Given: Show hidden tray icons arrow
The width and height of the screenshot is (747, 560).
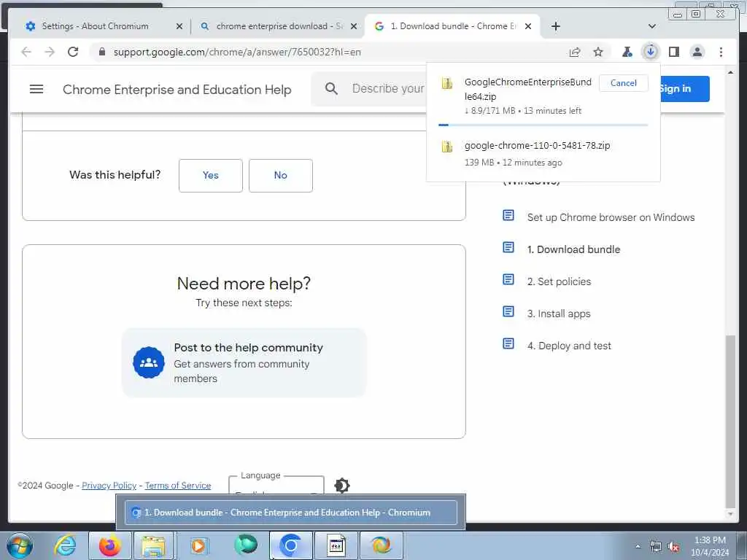Looking at the screenshot, I should [x=638, y=547].
